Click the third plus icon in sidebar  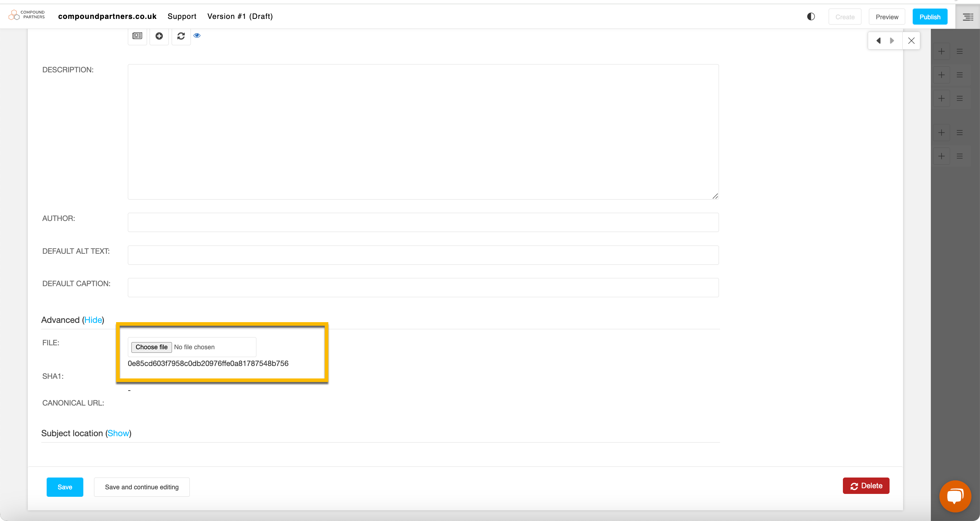pos(941,99)
